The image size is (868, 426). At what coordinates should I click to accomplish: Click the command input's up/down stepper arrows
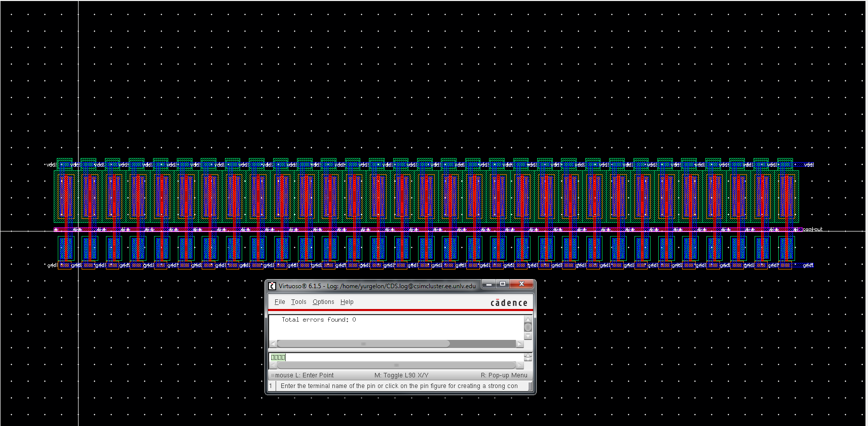[527, 357]
